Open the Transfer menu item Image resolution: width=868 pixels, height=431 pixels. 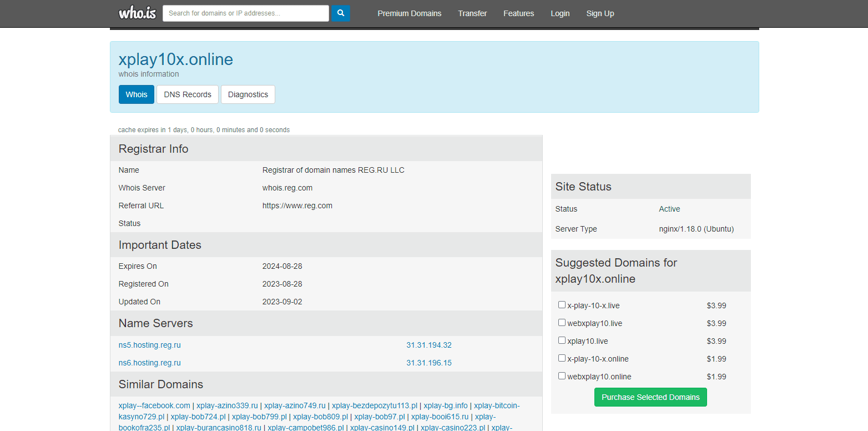click(472, 13)
